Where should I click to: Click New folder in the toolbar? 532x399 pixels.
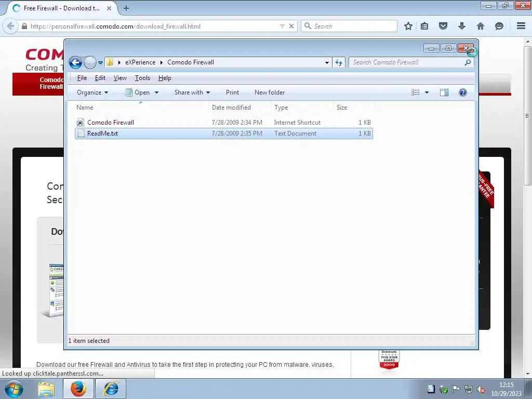tap(270, 92)
